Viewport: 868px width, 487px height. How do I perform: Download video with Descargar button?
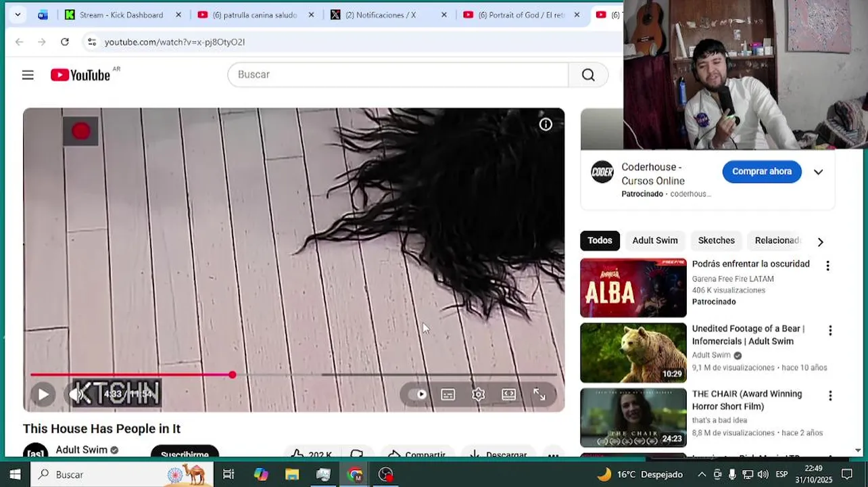point(498,454)
